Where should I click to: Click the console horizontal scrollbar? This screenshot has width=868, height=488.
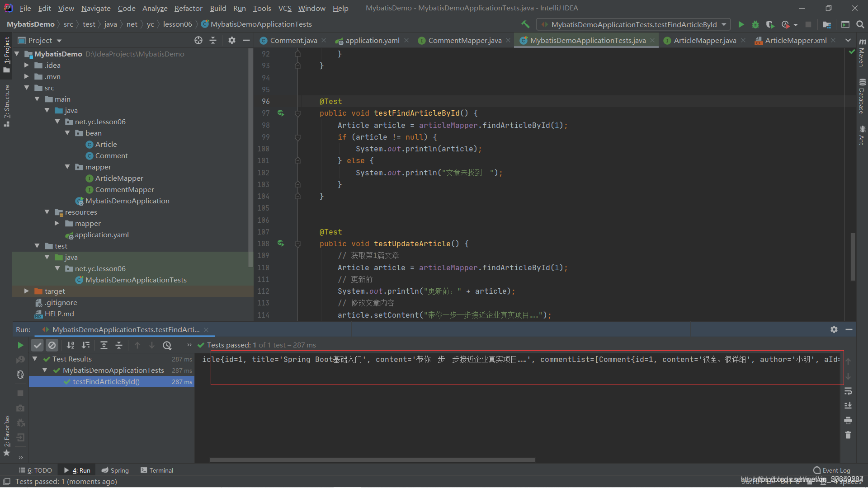coord(373,460)
